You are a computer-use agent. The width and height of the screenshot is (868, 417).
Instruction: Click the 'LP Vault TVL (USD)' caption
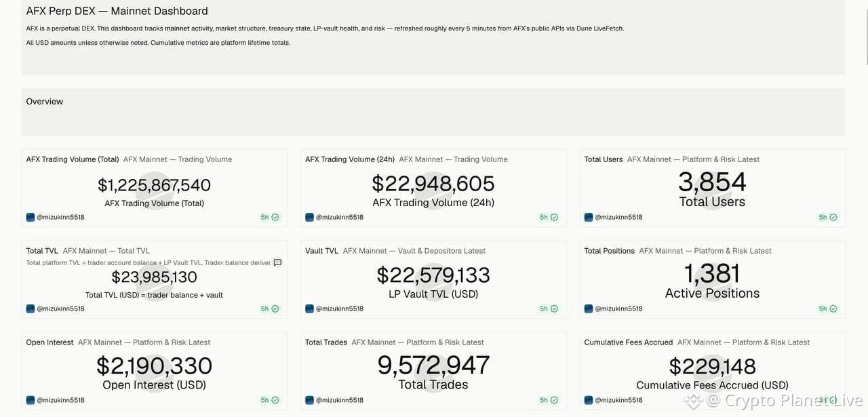[x=433, y=294]
